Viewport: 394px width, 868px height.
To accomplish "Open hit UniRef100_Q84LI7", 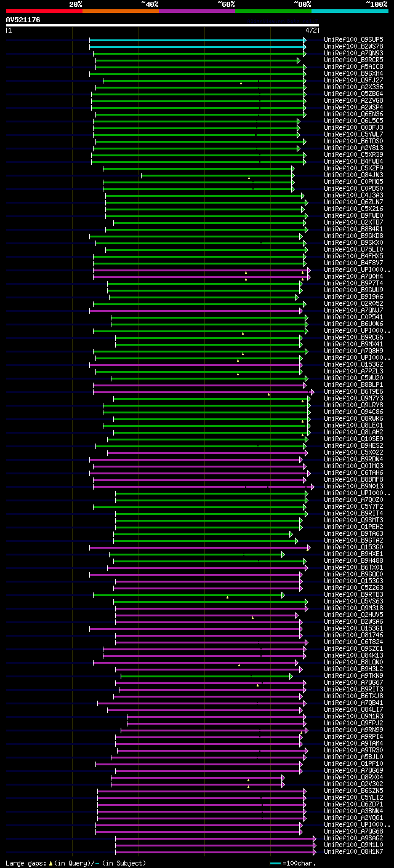I will click(x=353, y=710).
